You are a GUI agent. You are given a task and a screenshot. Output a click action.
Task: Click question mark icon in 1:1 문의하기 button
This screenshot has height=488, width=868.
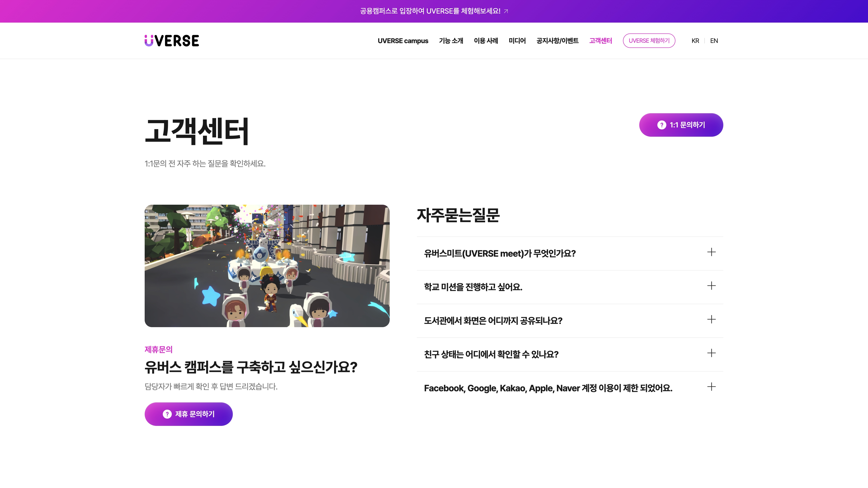[x=661, y=125]
